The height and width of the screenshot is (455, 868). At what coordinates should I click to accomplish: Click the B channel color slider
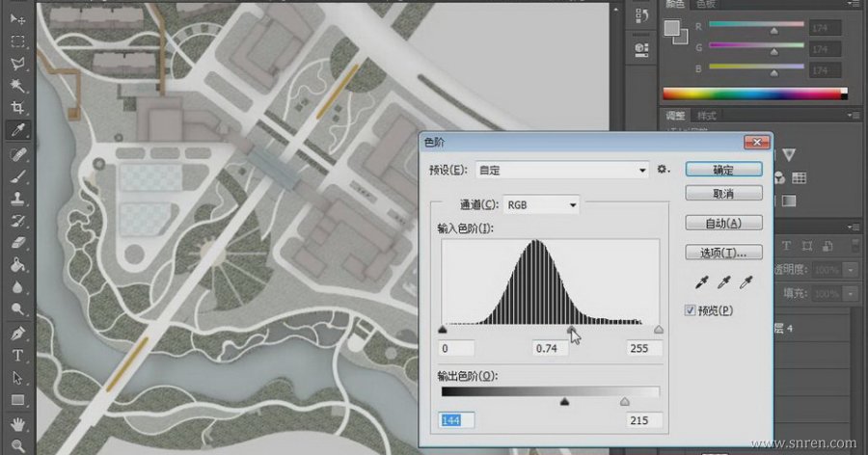[773, 73]
